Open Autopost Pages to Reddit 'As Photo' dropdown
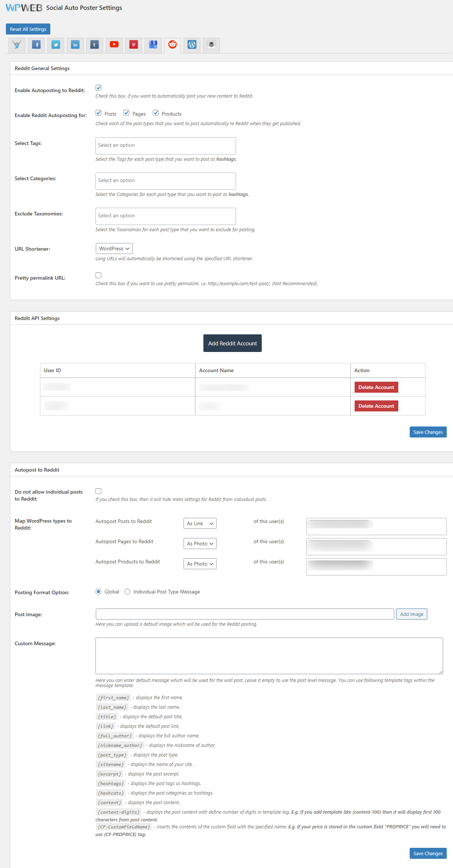Image resolution: width=453 pixels, height=868 pixels. 200,544
